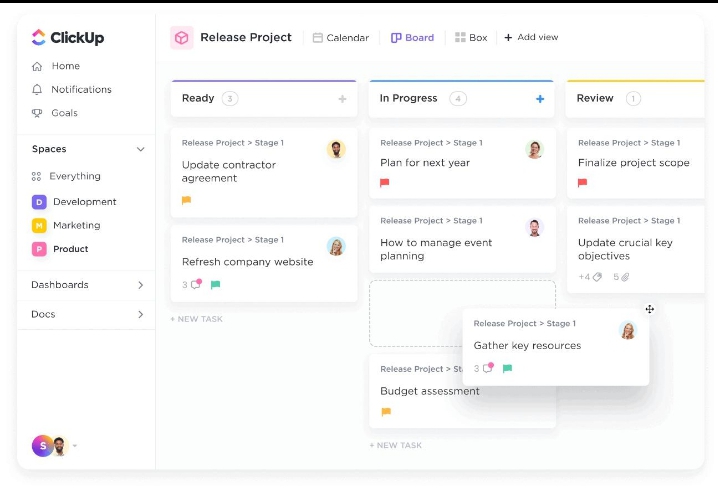Add a task with In Progress plus

pyautogui.click(x=540, y=99)
